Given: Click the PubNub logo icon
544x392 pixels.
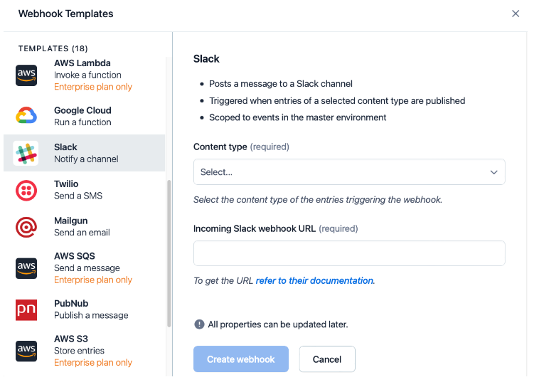Looking at the screenshot, I should [x=26, y=309].
